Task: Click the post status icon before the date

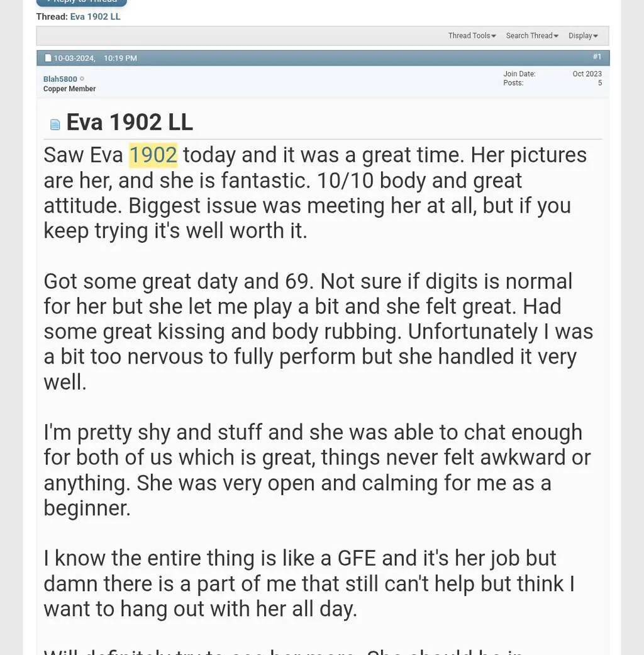Action: pos(48,57)
